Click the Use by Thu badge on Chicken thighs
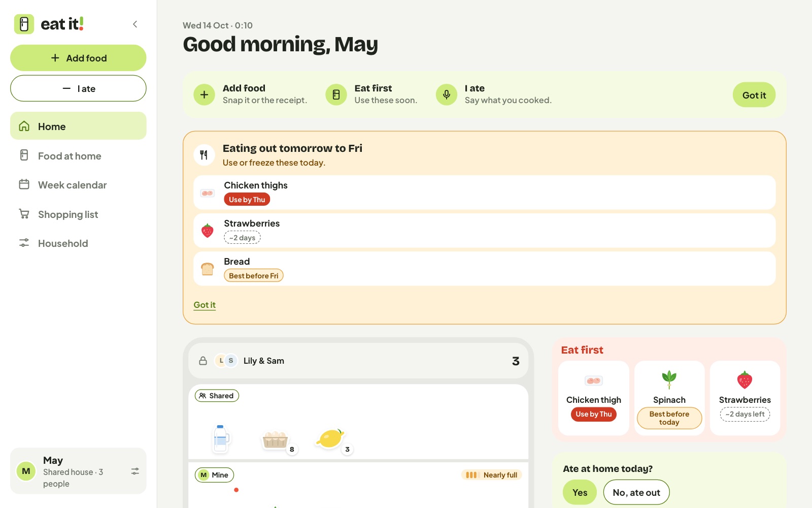The image size is (812, 508). (x=247, y=200)
